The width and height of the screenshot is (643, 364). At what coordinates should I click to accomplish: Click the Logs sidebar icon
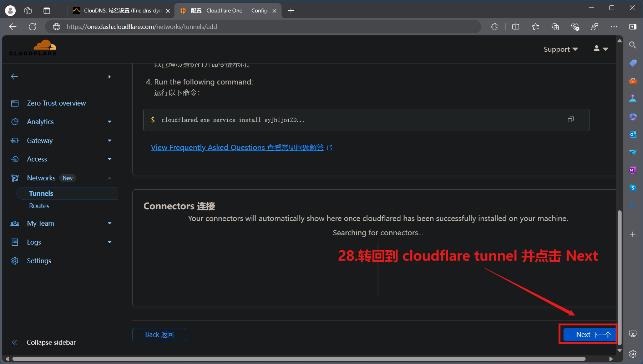15,242
